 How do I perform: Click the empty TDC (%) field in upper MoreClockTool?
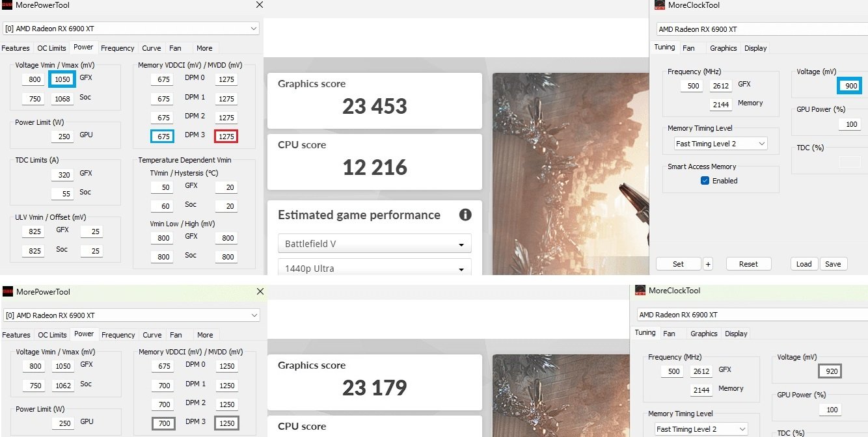click(x=850, y=162)
